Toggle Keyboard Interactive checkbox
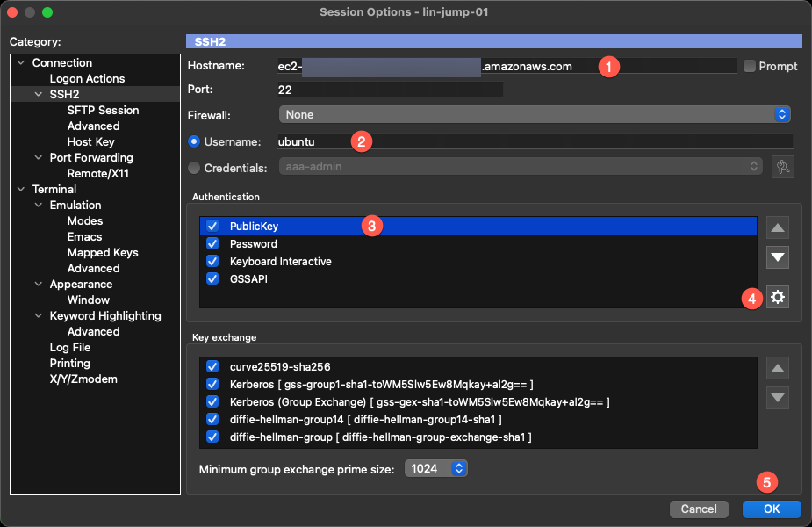 (x=212, y=261)
